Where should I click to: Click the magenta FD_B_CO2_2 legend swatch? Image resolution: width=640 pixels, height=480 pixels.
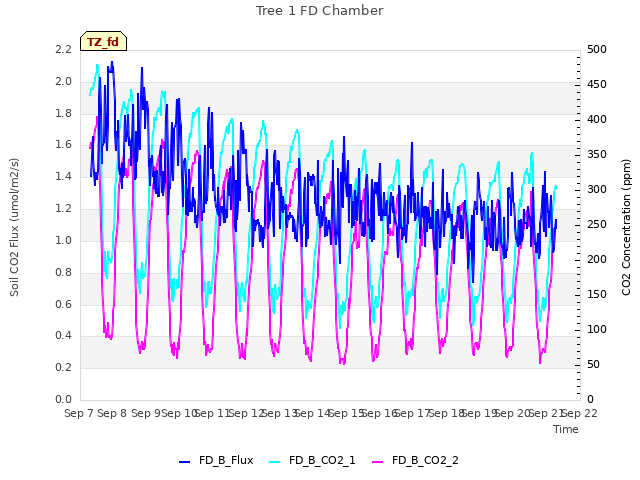point(378,462)
